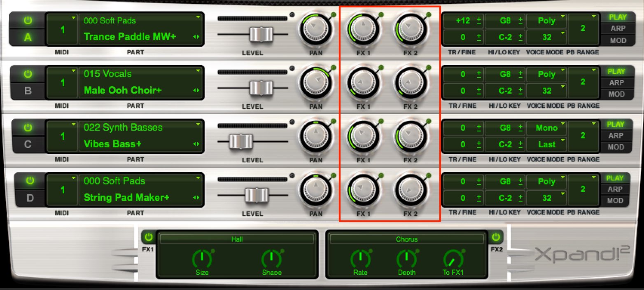Disable part C with its power button

[x=28, y=128]
